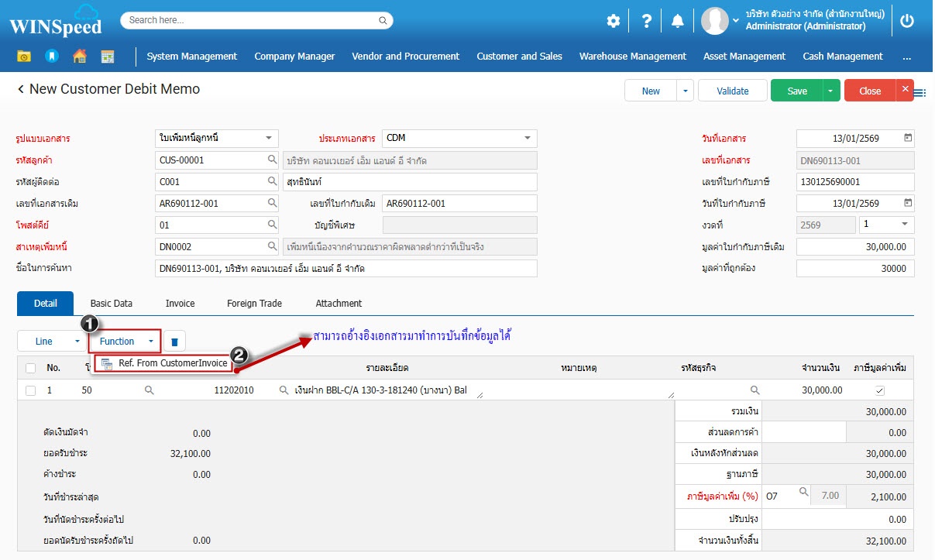
Task: Switch to the Basic Data tab
Action: (x=112, y=304)
